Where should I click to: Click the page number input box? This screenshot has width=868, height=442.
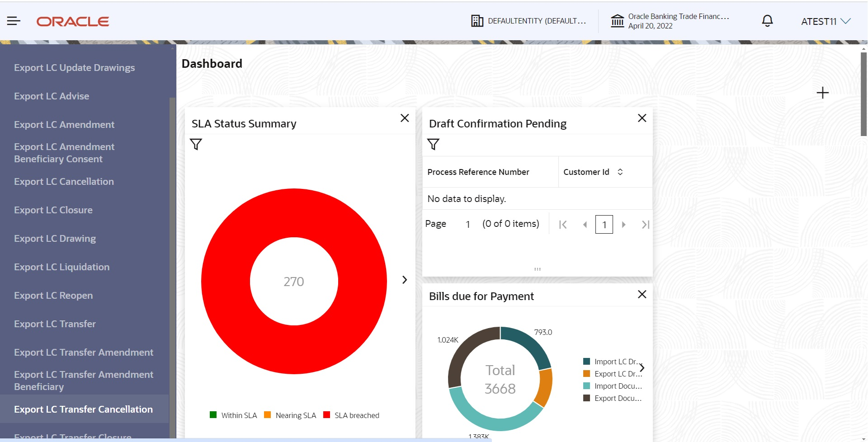point(604,225)
